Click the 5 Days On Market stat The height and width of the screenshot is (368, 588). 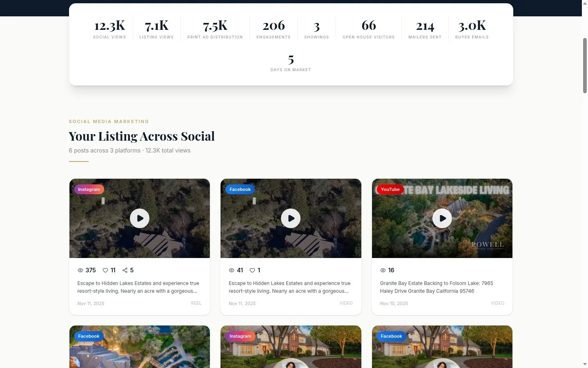point(291,62)
